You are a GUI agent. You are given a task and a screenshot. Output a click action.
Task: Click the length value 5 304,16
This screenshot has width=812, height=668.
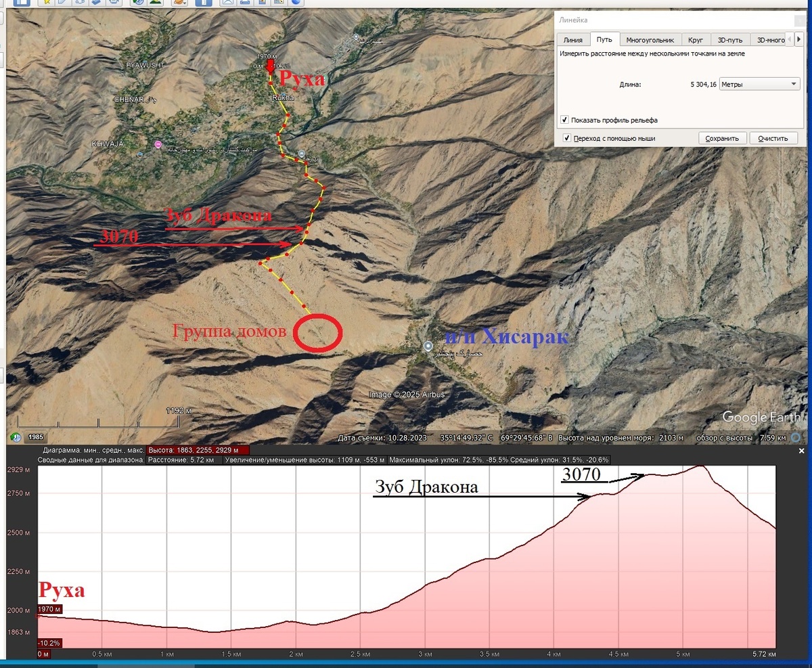[703, 85]
